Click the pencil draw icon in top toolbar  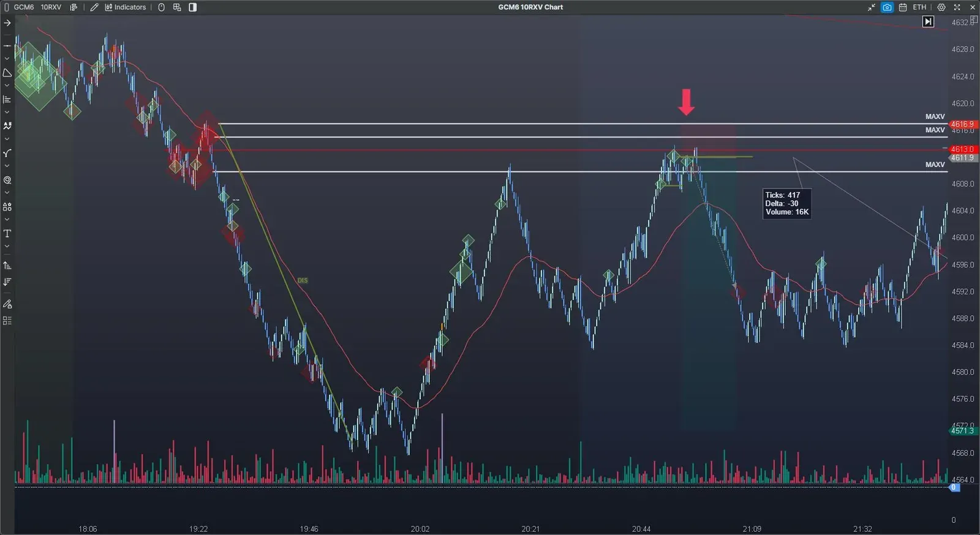pos(94,7)
